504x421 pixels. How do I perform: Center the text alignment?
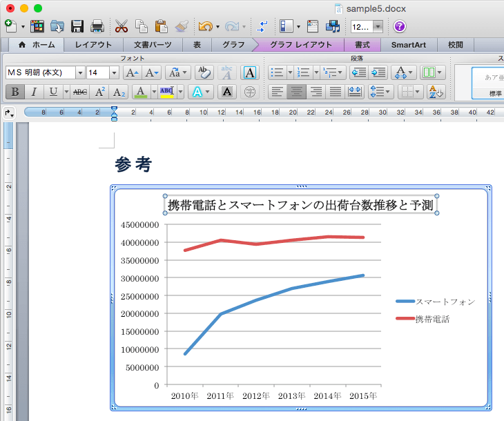(x=296, y=92)
